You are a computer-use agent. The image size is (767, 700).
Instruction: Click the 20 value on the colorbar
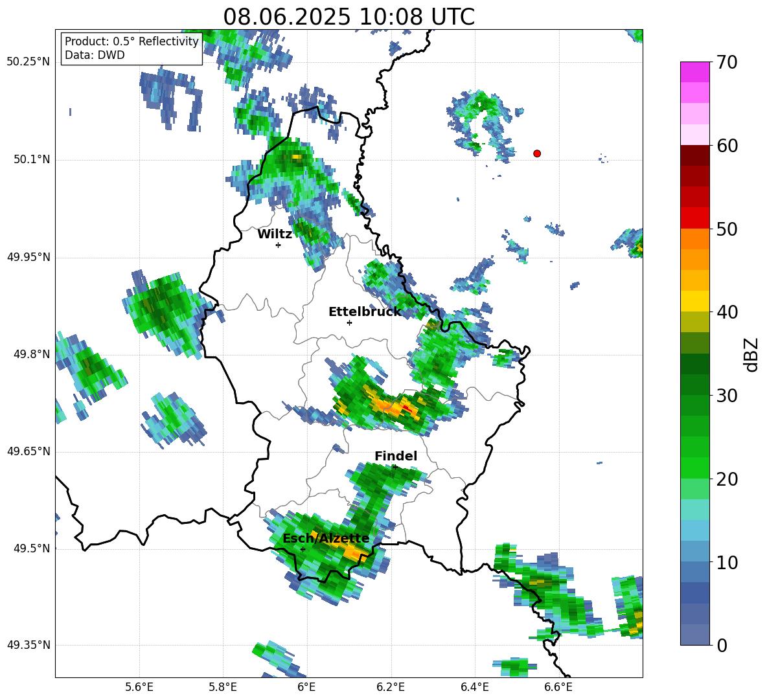(727, 479)
